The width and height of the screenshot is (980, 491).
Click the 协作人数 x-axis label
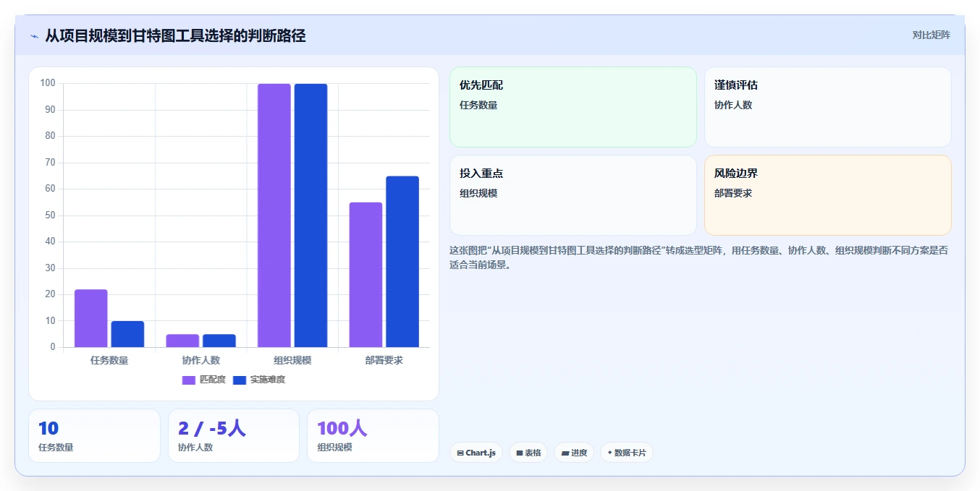(x=201, y=360)
